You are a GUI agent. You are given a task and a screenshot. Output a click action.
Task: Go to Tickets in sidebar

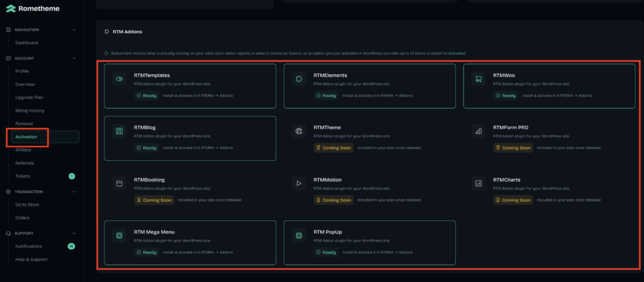(23, 176)
